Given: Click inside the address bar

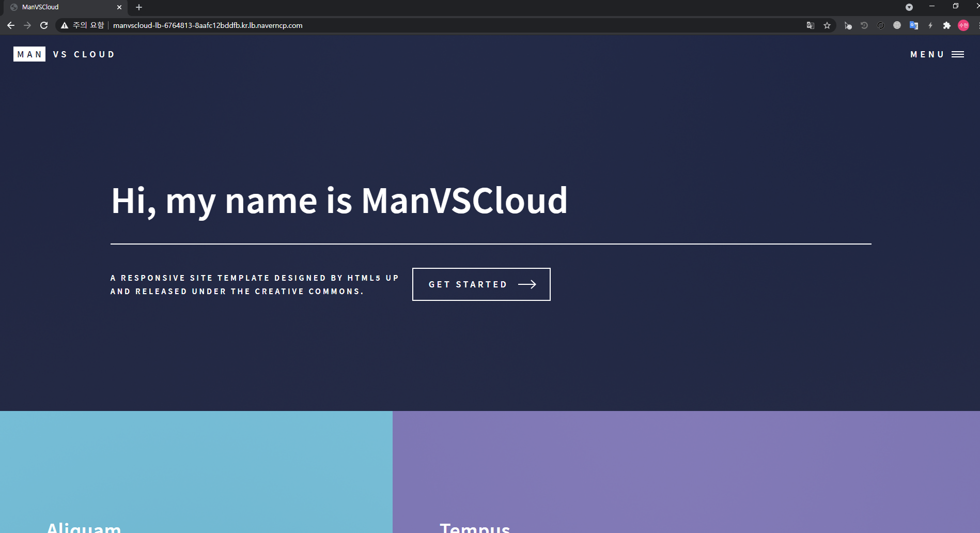Looking at the screenshot, I should (362, 25).
